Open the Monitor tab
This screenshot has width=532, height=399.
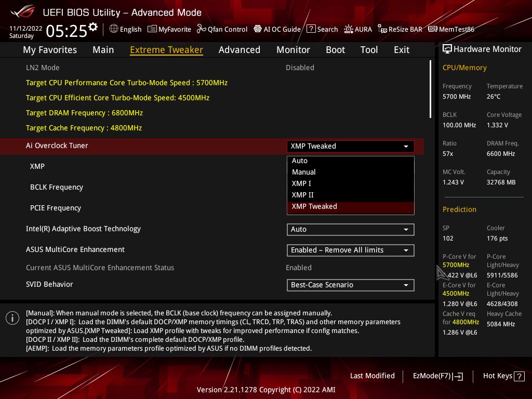point(293,50)
